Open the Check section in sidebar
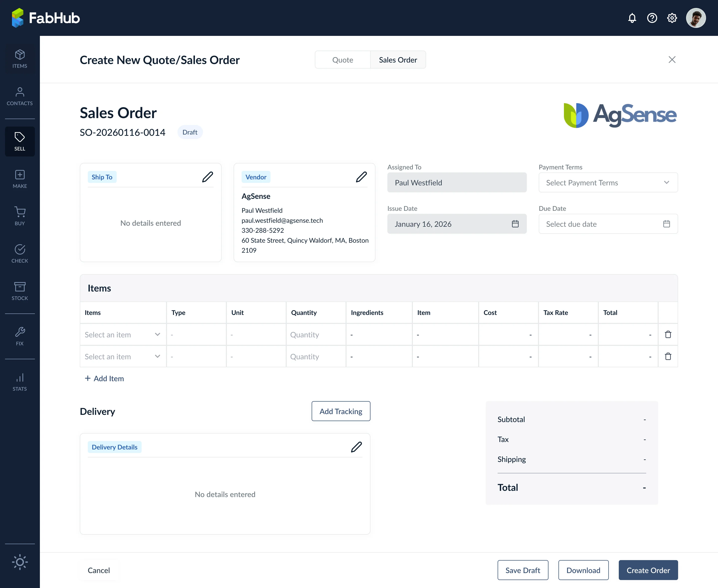718x588 pixels. point(20,254)
